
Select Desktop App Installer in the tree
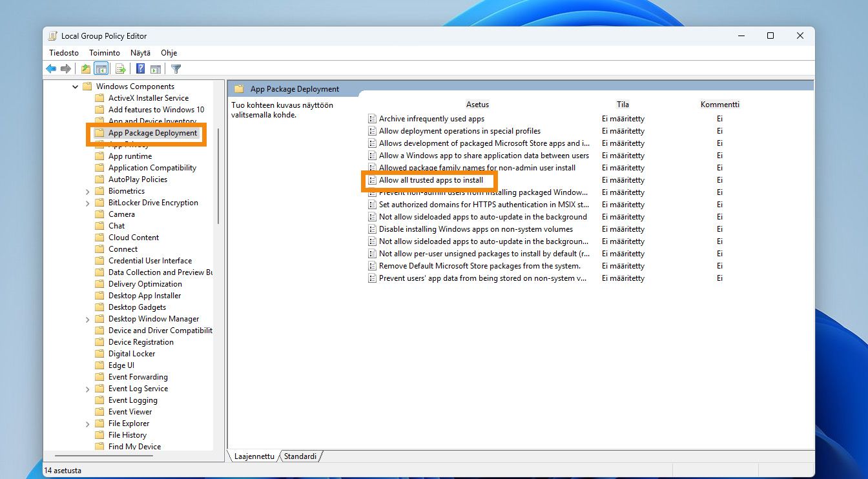[x=145, y=296]
